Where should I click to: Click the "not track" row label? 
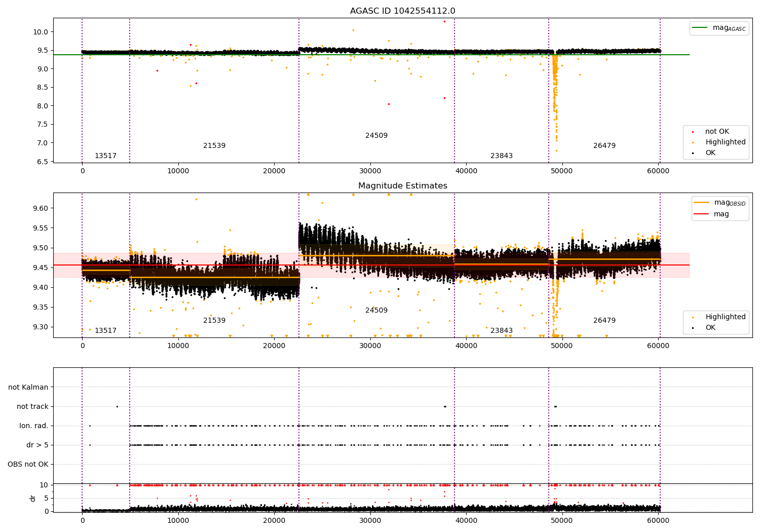click(x=32, y=407)
